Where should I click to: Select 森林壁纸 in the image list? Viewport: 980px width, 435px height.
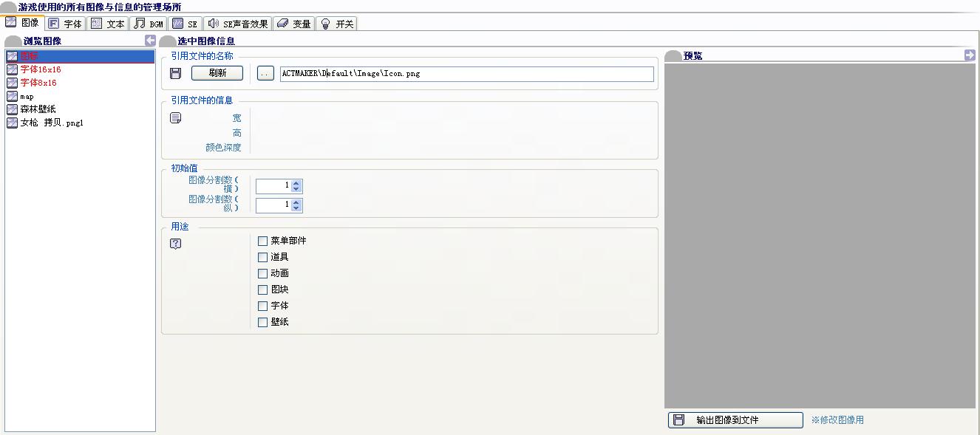click(80, 109)
